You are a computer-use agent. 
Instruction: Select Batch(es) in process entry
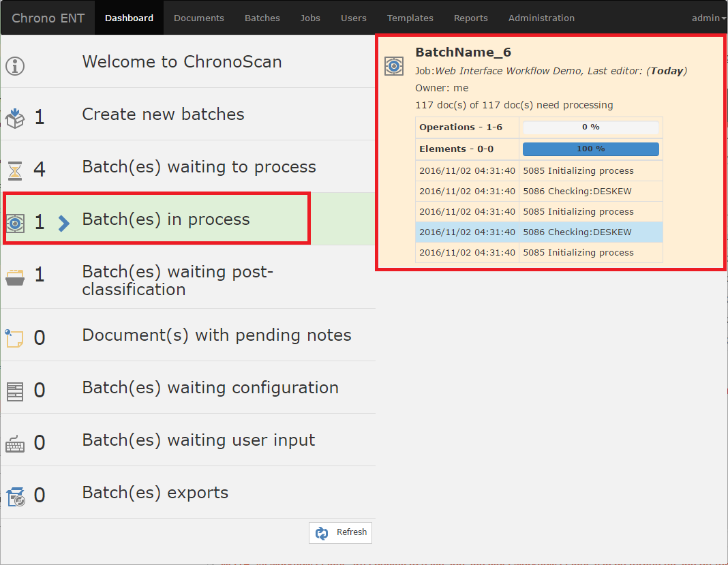click(x=188, y=219)
